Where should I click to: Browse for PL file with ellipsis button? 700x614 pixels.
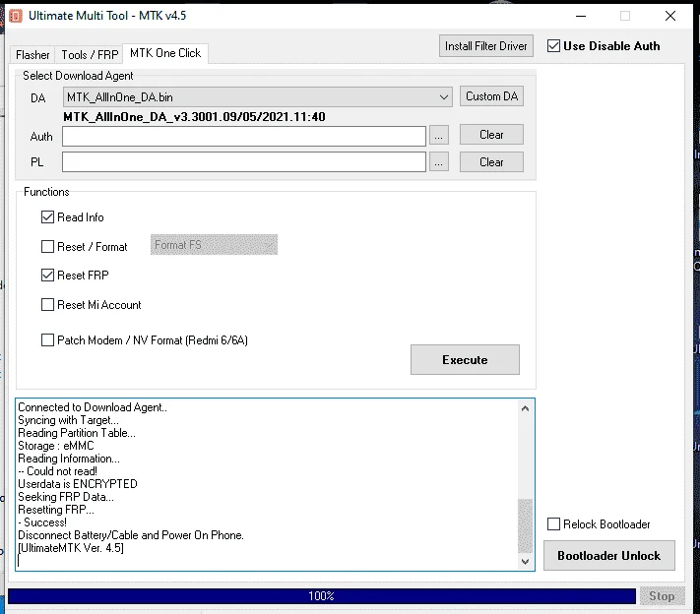[439, 162]
